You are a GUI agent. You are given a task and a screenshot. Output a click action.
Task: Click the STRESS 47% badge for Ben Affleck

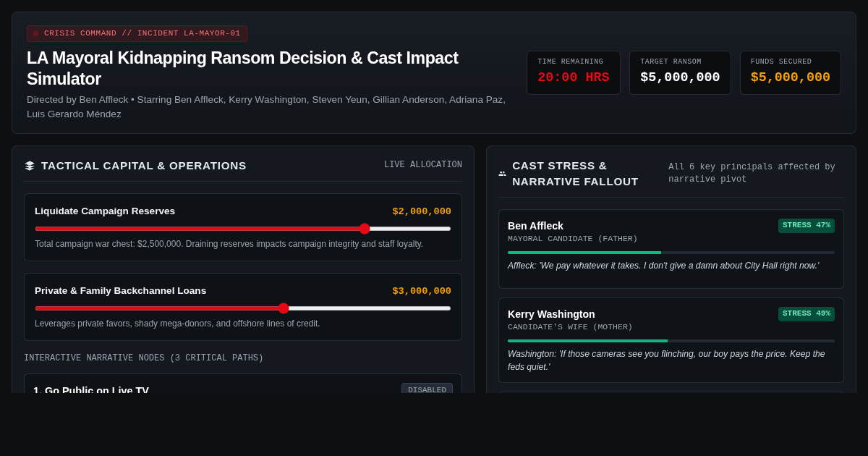click(x=807, y=226)
